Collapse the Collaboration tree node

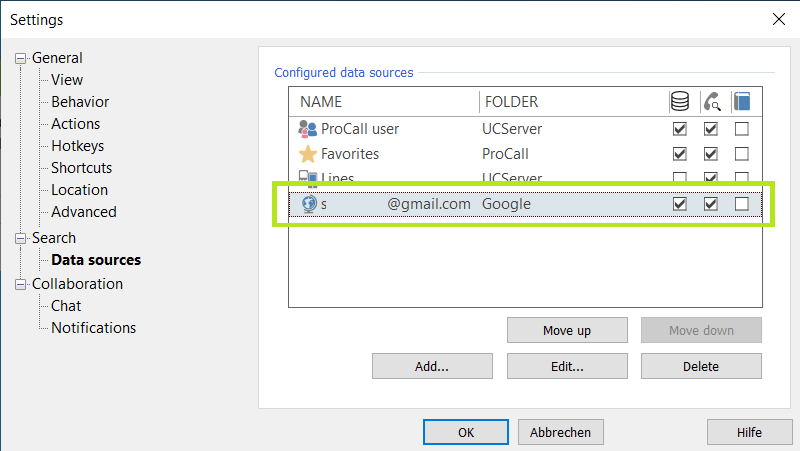pyautogui.click(x=22, y=284)
